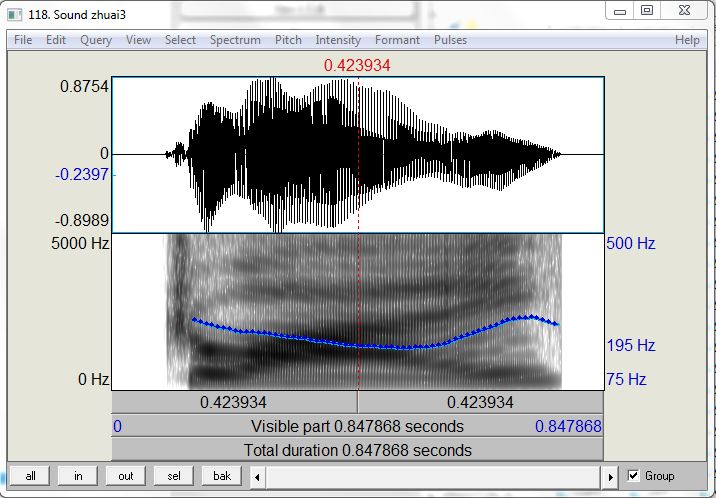The width and height of the screenshot is (716, 498).
Task: Open the Edit menu
Action: (56, 40)
